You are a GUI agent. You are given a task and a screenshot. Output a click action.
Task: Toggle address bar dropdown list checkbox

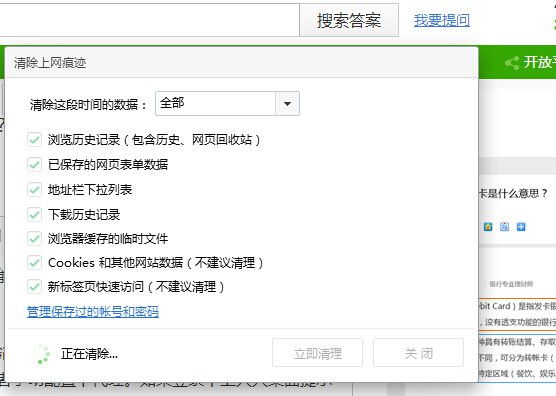(34, 190)
